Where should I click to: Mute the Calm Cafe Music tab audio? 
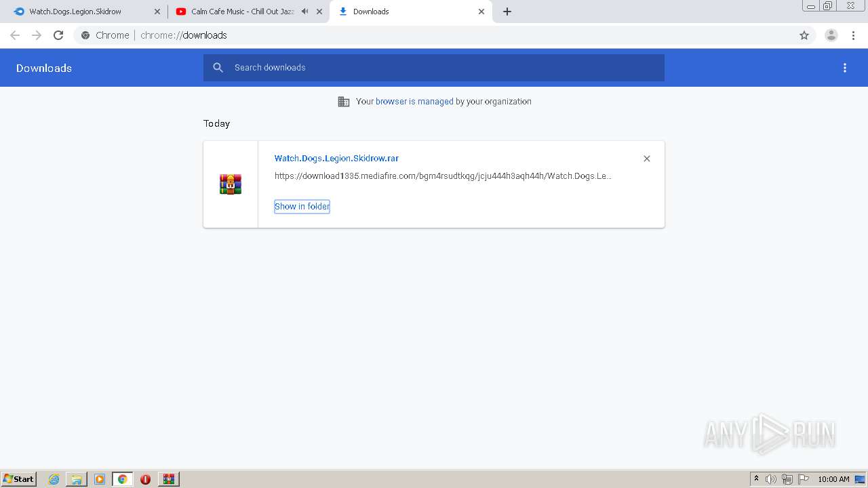pos(304,12)
